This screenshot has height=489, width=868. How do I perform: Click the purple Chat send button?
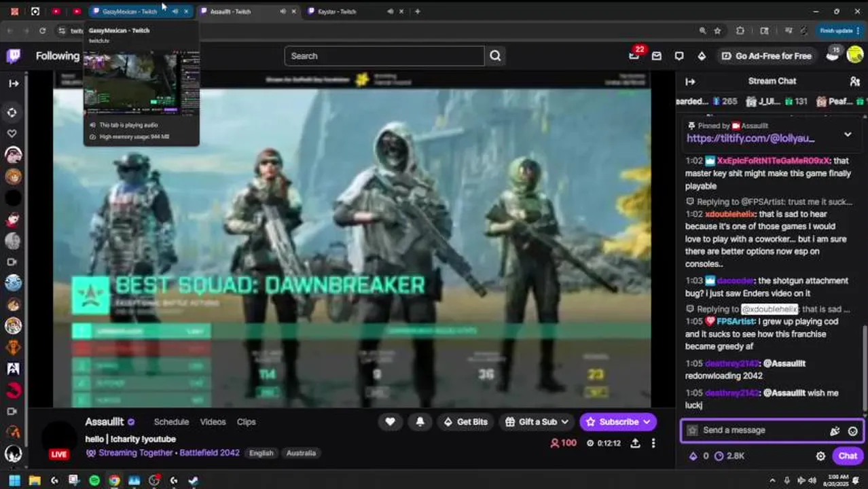pos(848,456)
